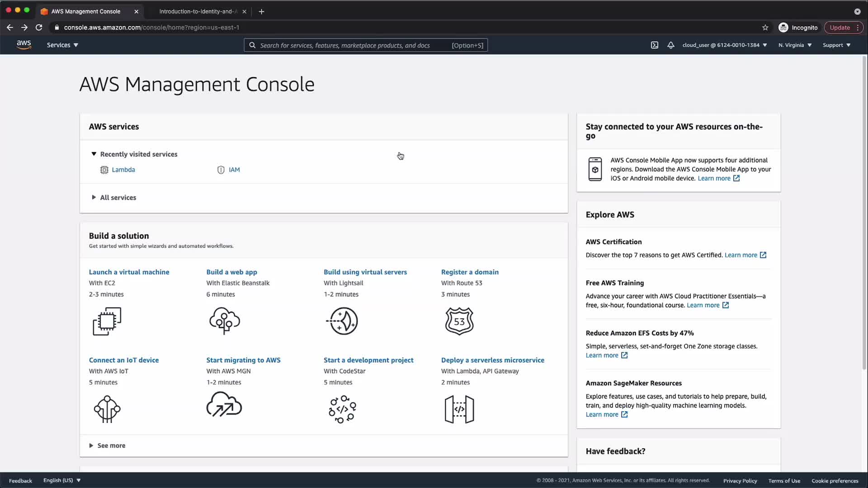Open the Support menu
The image size is (868, 488).
click(836, 45)
